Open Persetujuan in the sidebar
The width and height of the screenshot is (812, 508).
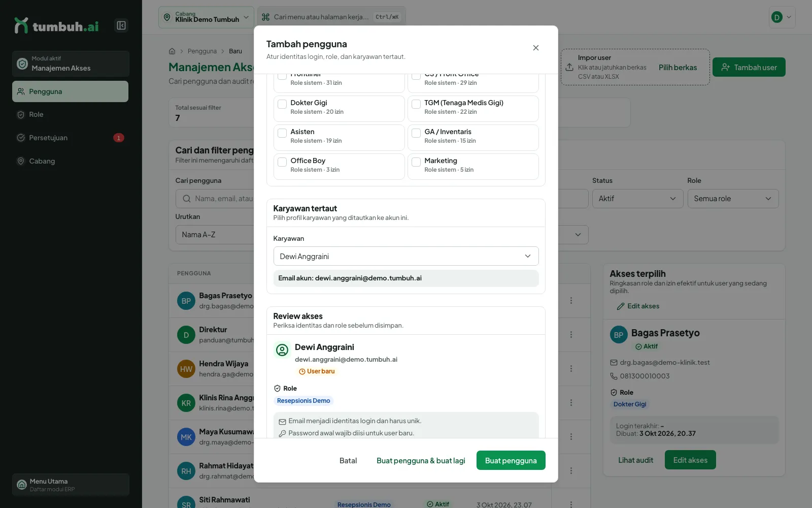[70, 138]
